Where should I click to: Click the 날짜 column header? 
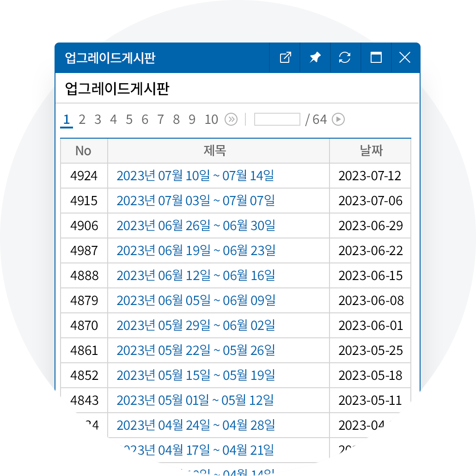[371, 151]
